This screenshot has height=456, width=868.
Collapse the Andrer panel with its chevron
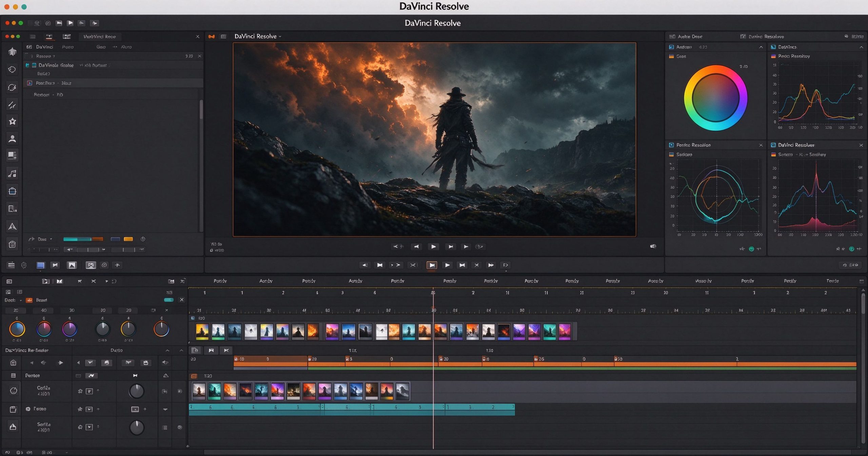click(x=761, y=47)
